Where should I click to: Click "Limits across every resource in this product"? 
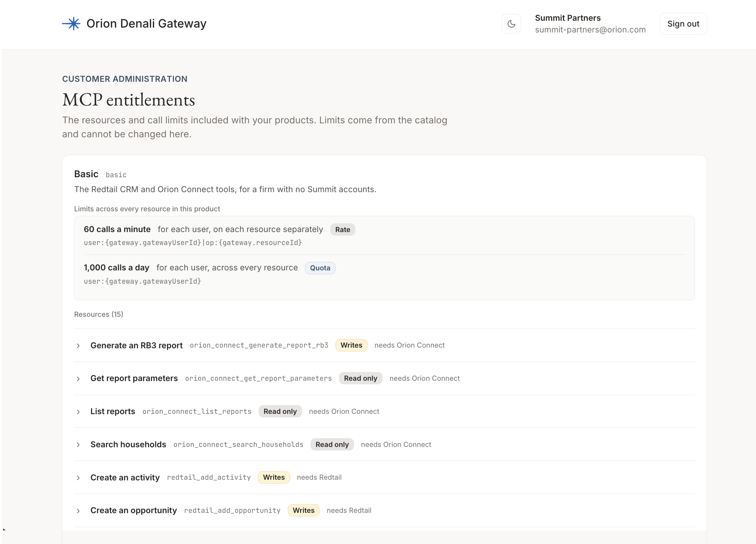pyautogui.click(x=147, y=209)
